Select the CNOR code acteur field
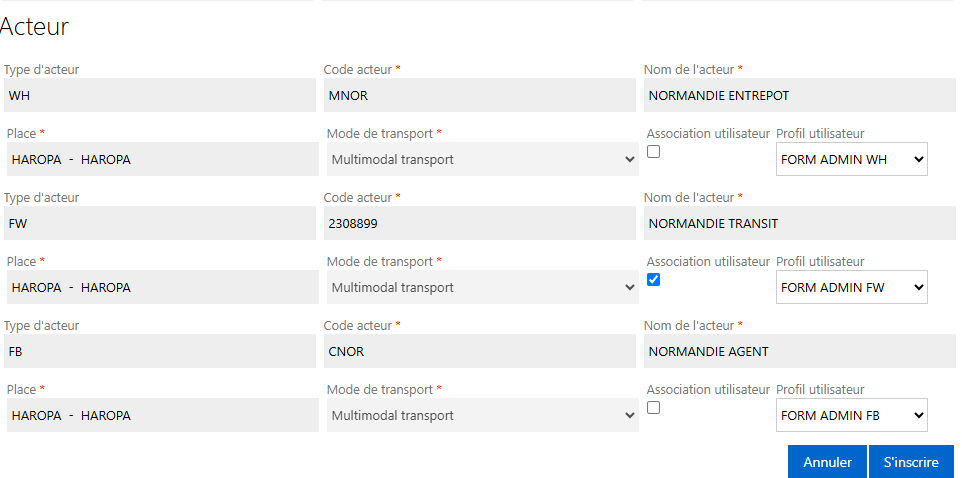962x478 pixels. coord(480,351)
